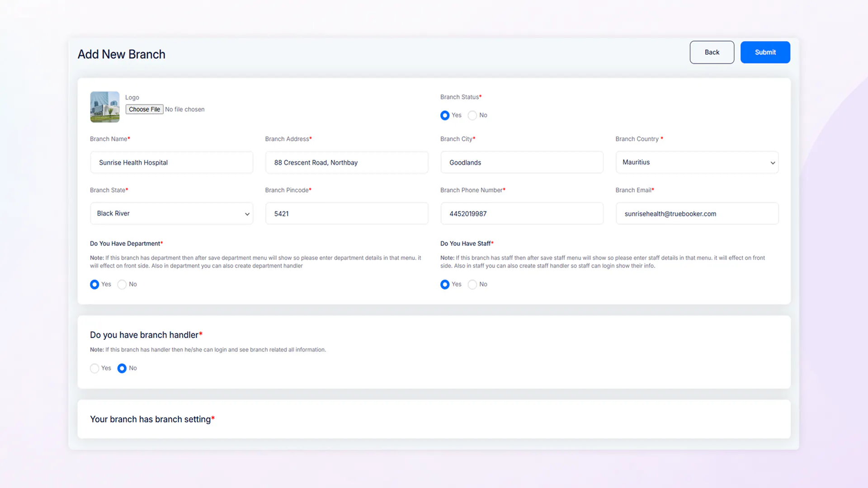Viewport: 868px width, 488px height.
Task: Click the 'Branch State' label
Action: pyautogui.click(x=109, y=190)
